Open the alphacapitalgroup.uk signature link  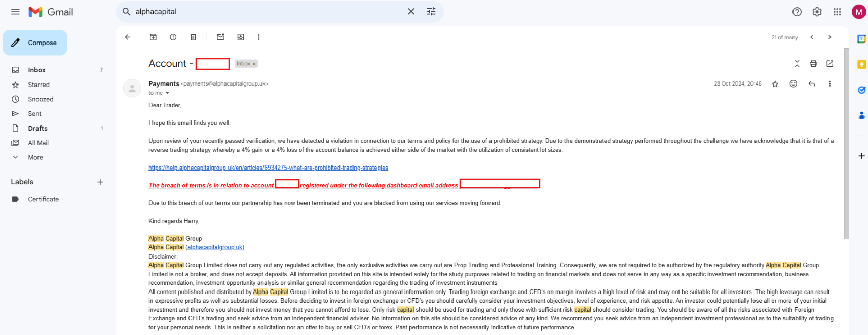point(215,247)
